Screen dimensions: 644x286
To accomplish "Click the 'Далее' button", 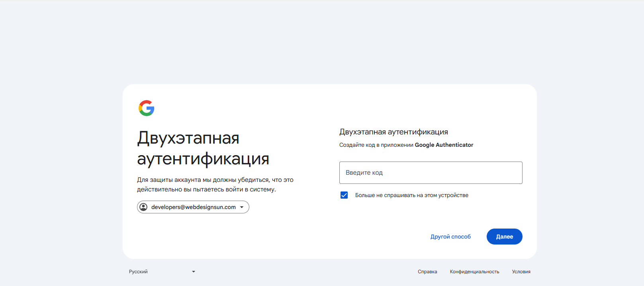I will click(504, 237).
